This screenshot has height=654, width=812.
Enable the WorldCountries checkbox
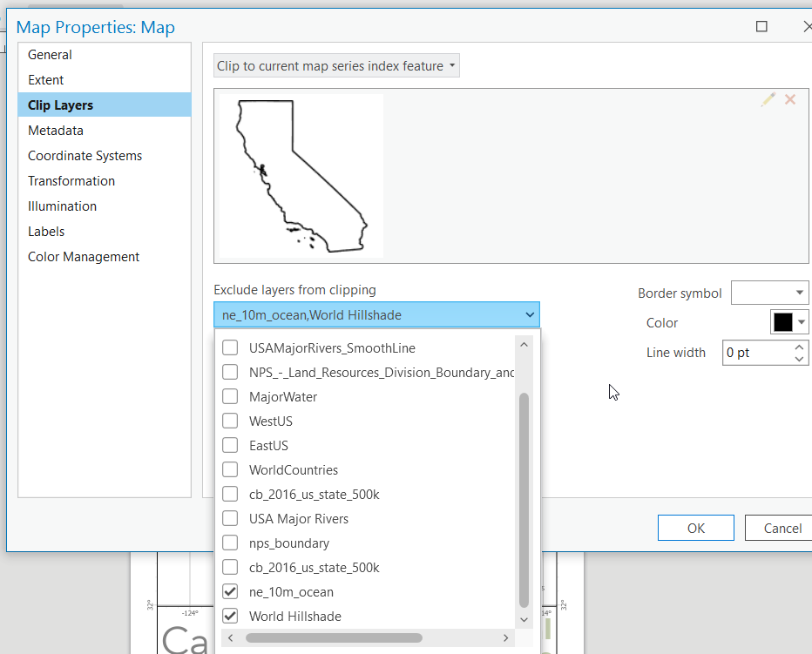[230, 470]
